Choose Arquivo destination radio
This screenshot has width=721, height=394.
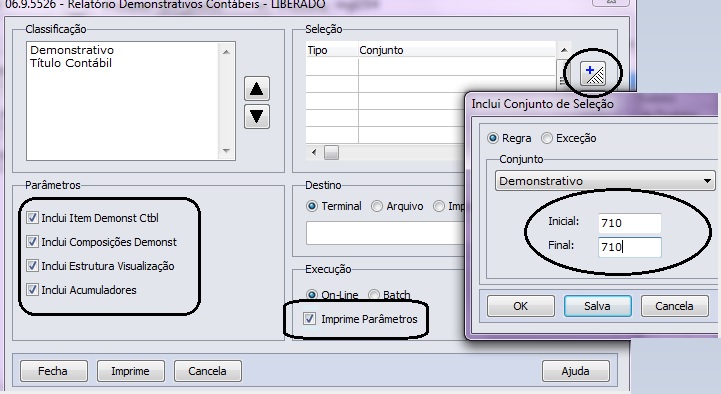coord(377,206)
